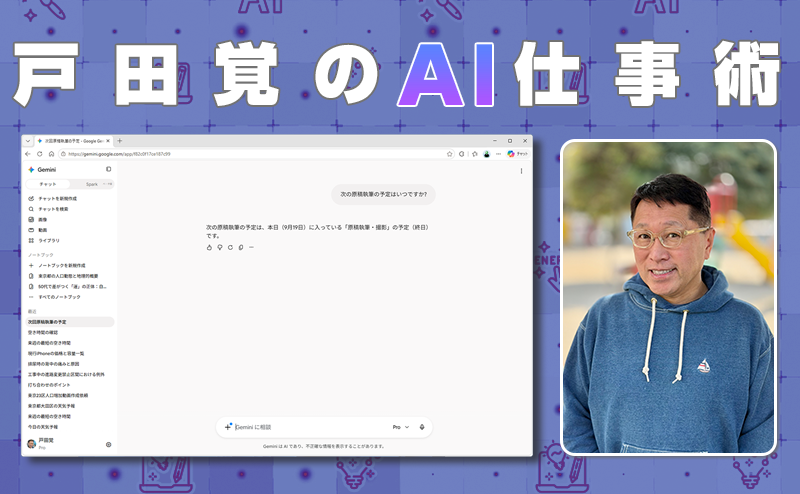The width and height of the screenshot is (800, 494).
Task: Click the browser home icon
Action: tap(51, 154)
